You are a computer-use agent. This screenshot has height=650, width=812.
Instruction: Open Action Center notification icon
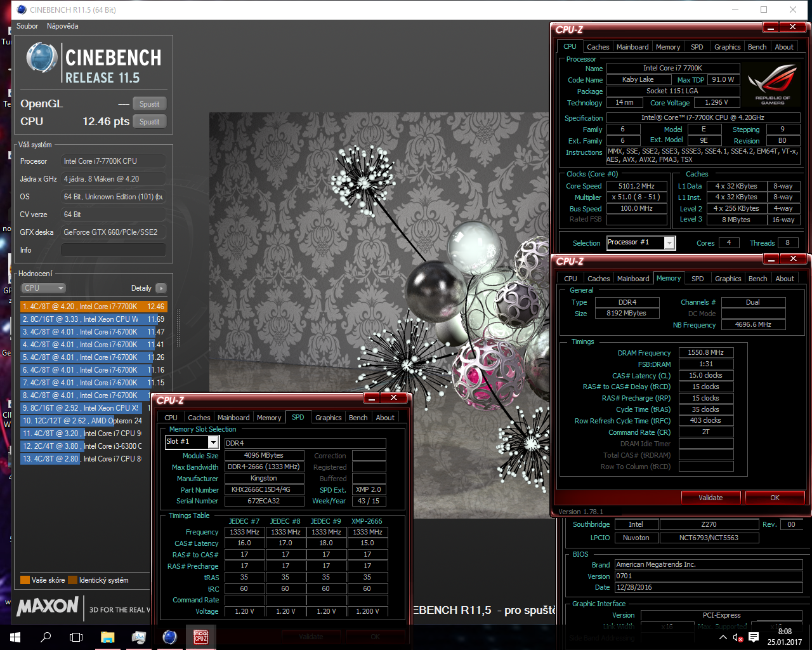point(754,637)
